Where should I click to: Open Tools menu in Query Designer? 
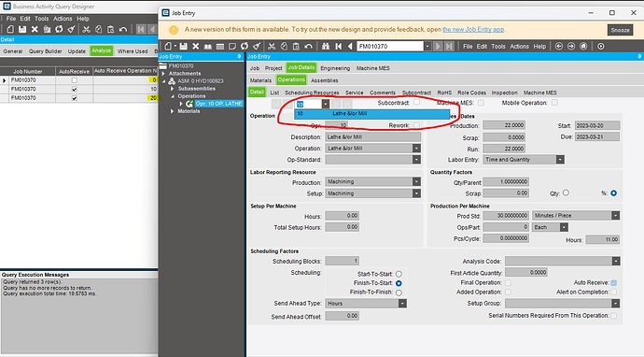point(41,19)
